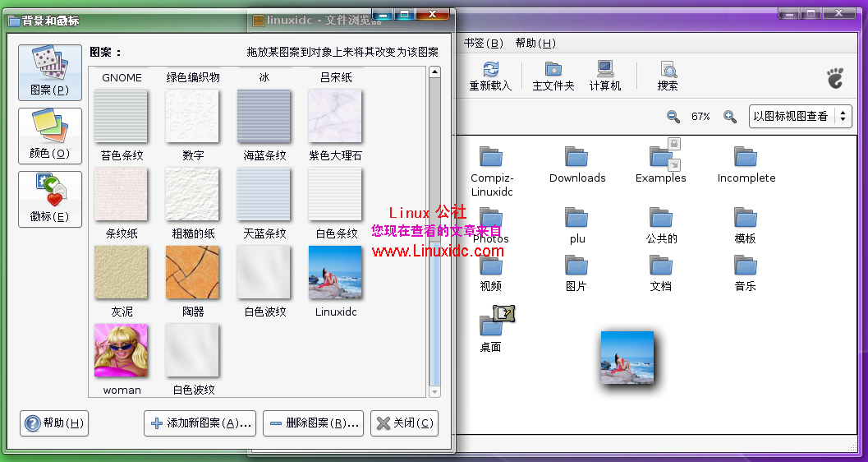Select the 模板 folder

coord(746,218)
